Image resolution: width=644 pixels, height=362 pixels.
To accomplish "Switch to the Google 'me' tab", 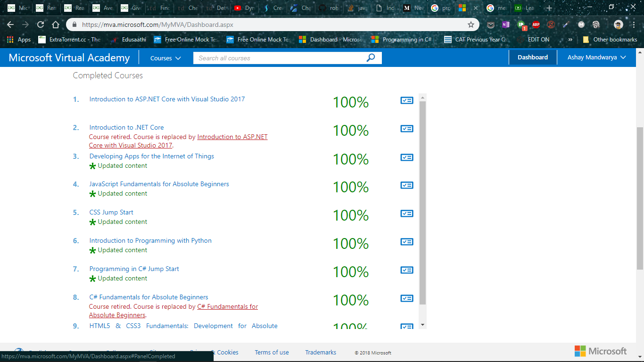I will click(496, 8).
